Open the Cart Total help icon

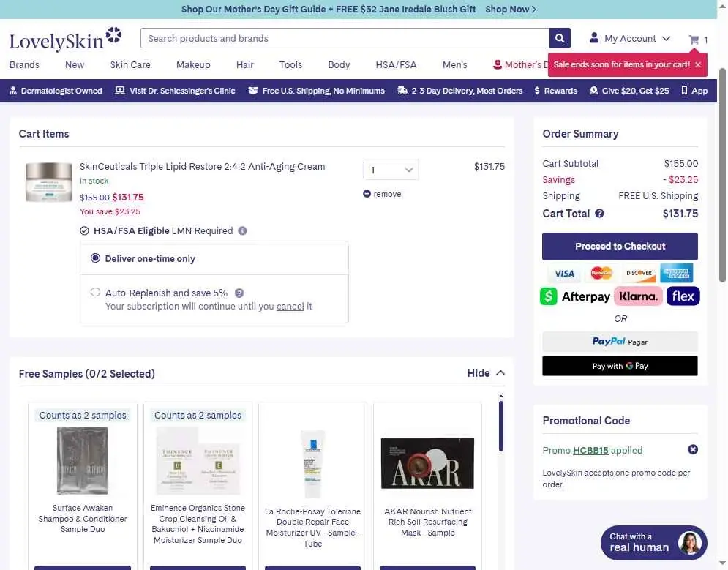599,214
